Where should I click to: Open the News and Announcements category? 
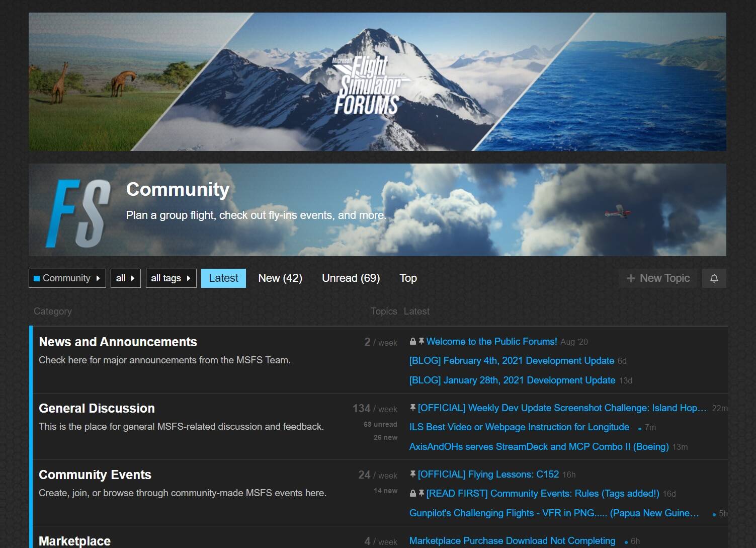click(x=118, y=342)
